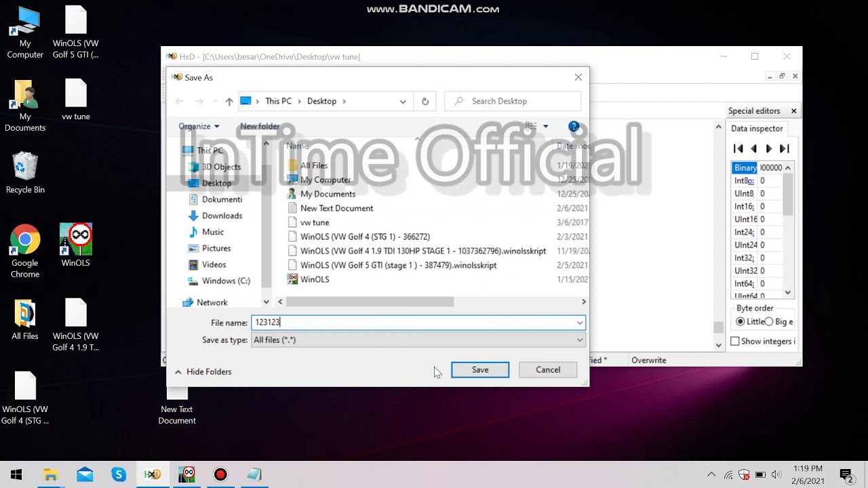Viewport: 868px width, 488px height.
Task: Open My Computer desktop icon
Action: tap(25, 33)
